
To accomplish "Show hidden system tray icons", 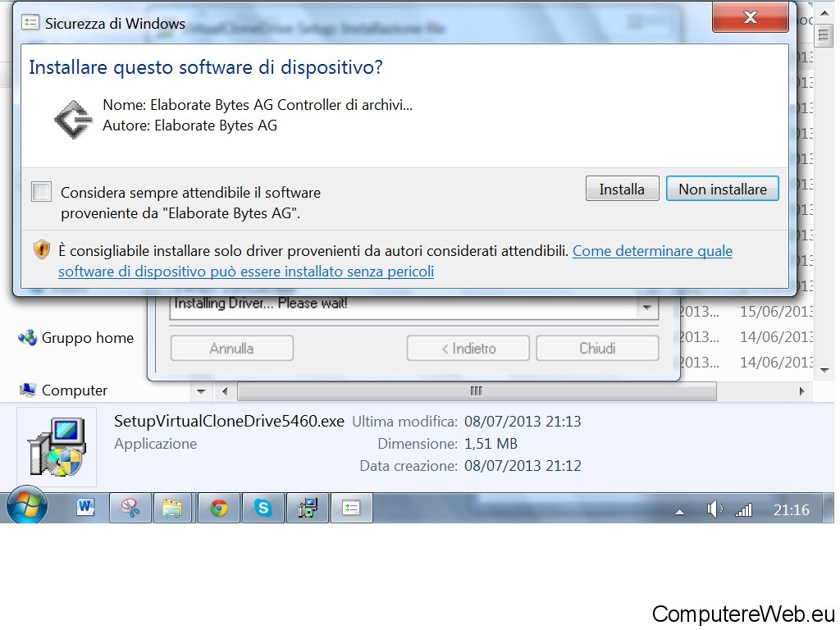I will 679,512.
